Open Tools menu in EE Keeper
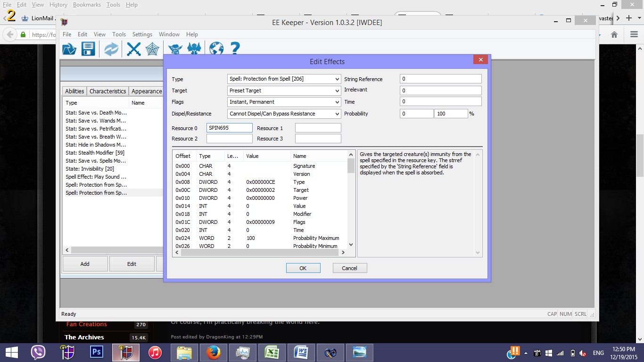644x362 pixels. point(119,34)
